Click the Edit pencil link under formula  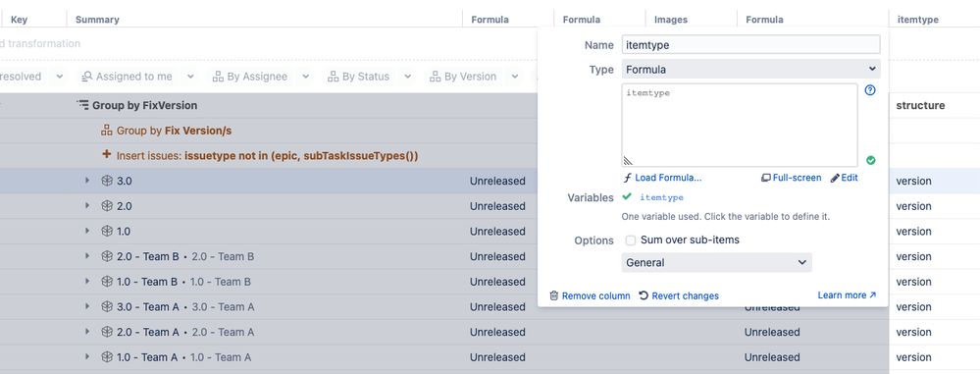click(x=844, y=178)
